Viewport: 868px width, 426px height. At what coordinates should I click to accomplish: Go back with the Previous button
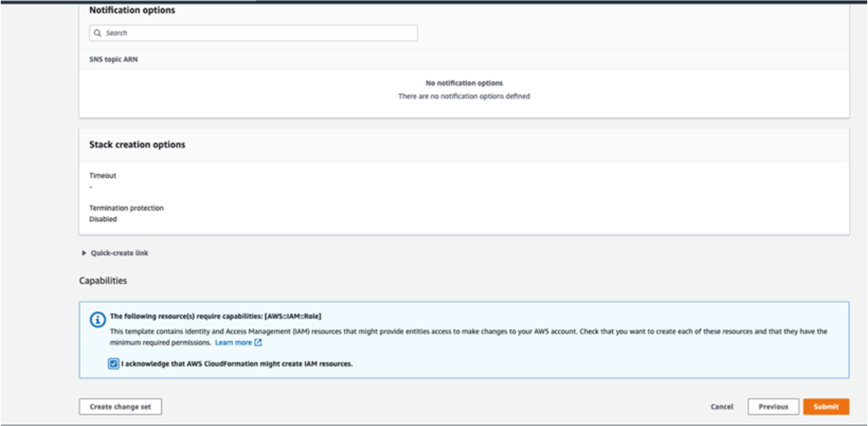(x=773, y=407)
